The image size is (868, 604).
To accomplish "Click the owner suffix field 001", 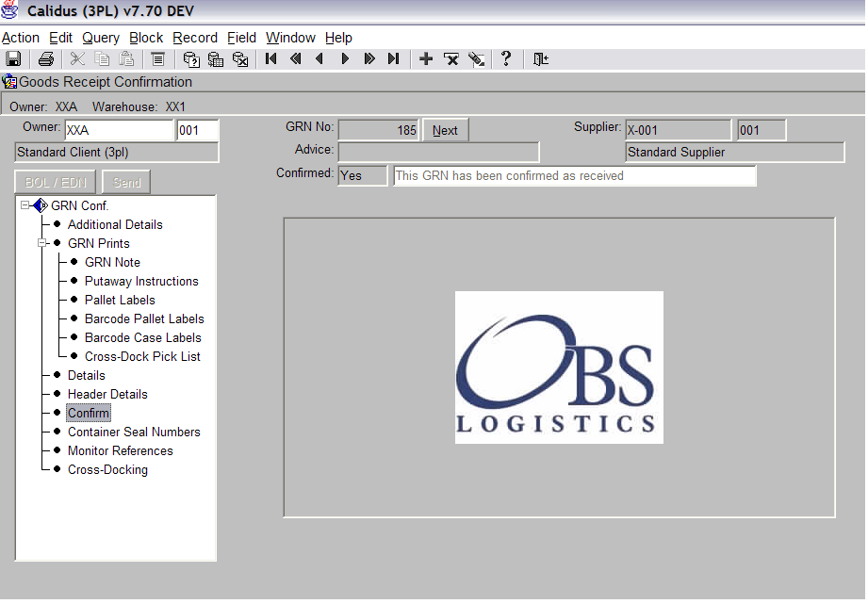I will pos(198,130).
